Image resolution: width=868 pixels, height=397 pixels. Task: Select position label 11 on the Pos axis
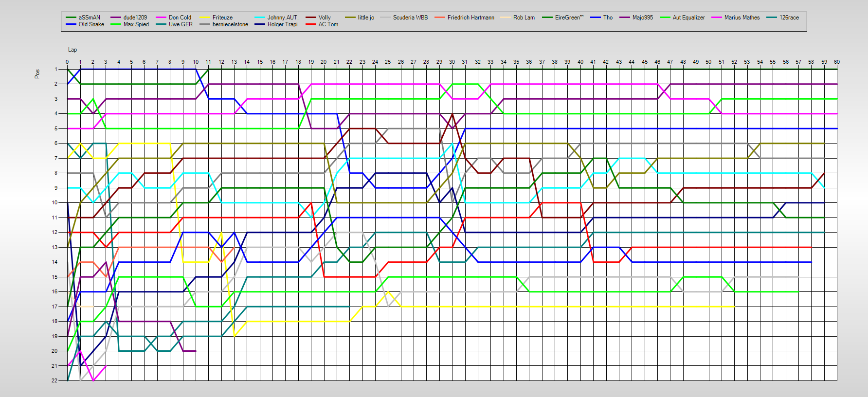pos(55,217)
